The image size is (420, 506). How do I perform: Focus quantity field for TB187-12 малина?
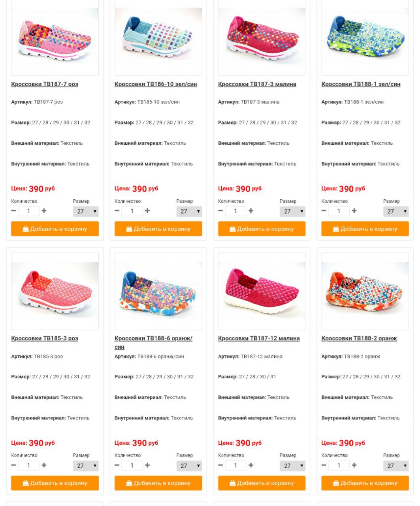pyautogui.click(x=235, y=466)
